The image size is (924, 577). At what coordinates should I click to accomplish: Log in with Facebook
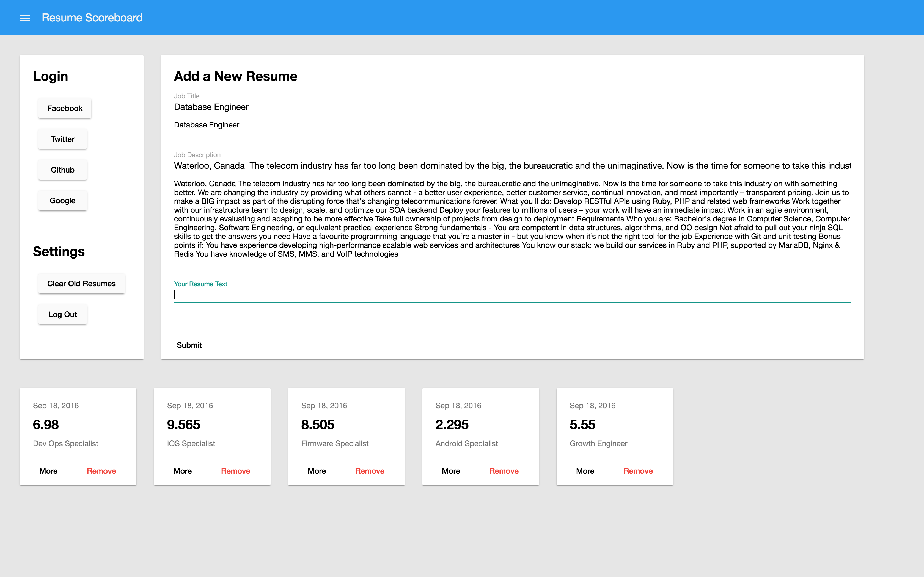coord(65,108)
